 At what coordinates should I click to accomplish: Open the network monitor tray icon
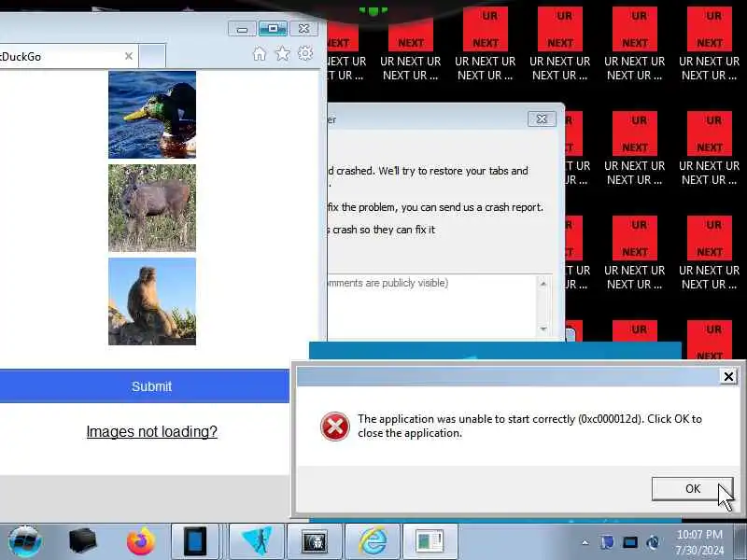point(629,542)
